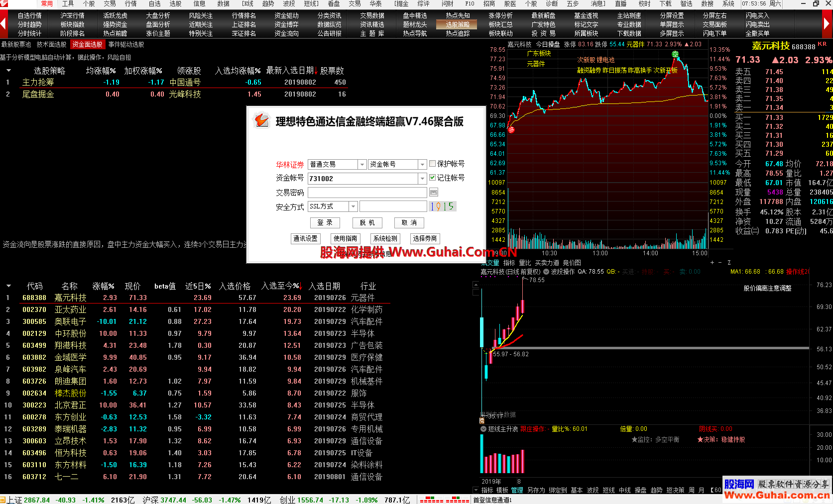The image size is (833, 504).
Task: Open the 普通交易 dropdown
Action: click(362, 164)
